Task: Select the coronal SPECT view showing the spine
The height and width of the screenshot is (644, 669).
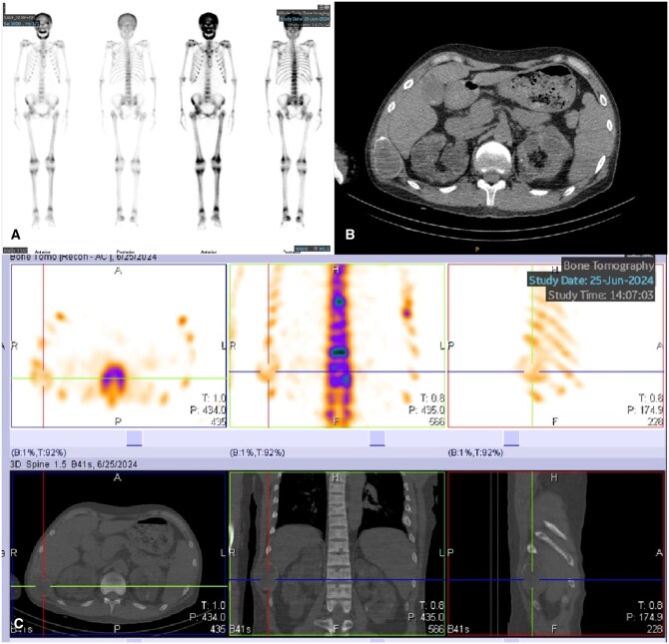Action: [x=337, y=345]
